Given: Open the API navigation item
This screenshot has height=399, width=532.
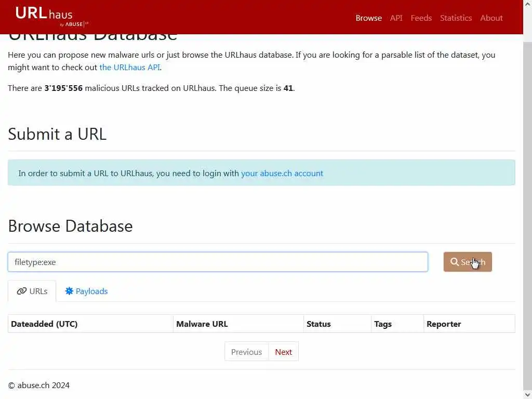Looking at the screenshot, I should coord(396,18).
